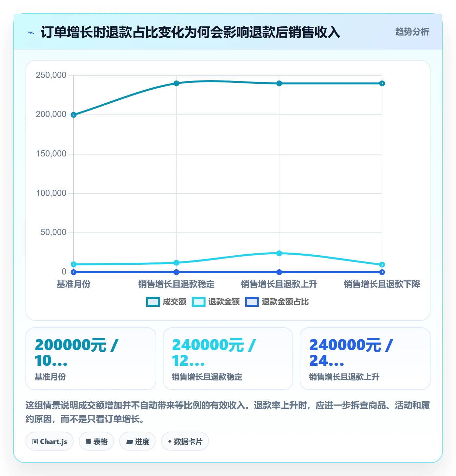Click the 成交额 point at 基准月份

coord(74,115)
